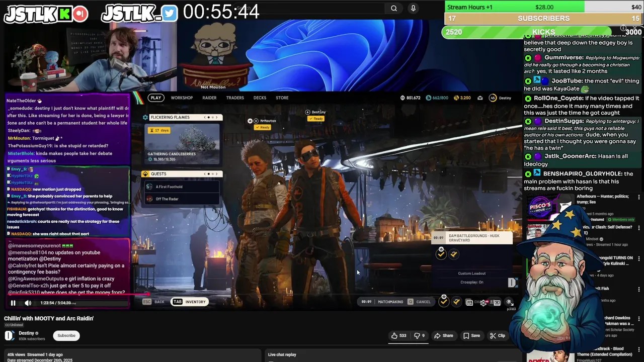This screenshot has width=644, height=362.
Task: Open options for the Clash: Self Defense video
Action: click(x=639, y=228)
